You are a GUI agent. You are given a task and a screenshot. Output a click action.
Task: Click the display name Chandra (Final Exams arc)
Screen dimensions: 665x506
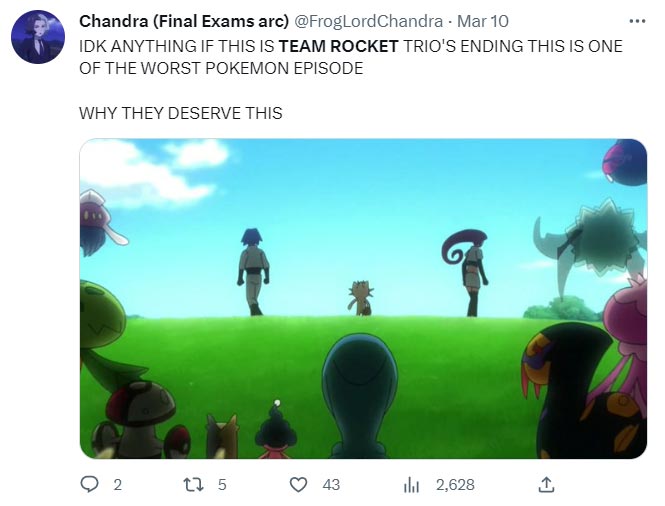[184, 21]
